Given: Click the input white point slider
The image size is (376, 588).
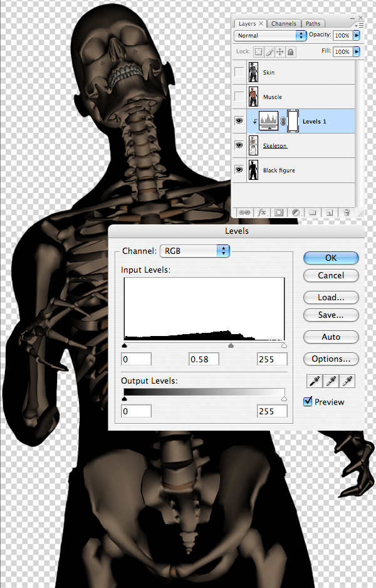Looking at the screenshot, I should tap(284, 345).
